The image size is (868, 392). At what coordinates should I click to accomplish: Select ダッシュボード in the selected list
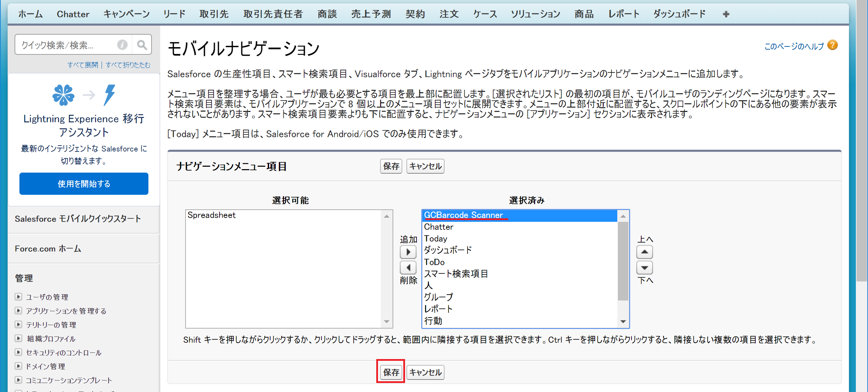click(520, 250)
